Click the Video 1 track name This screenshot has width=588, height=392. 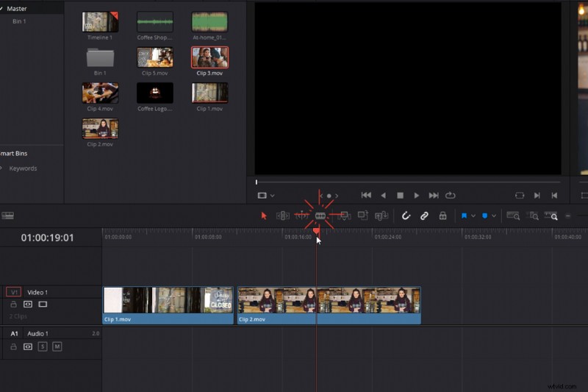tap(37, 292)
